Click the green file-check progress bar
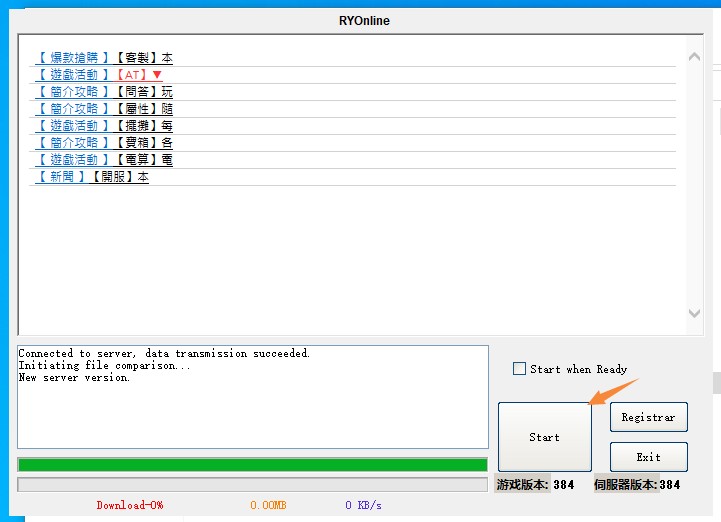Screen dimensions: 721x522 click(252, 465)
